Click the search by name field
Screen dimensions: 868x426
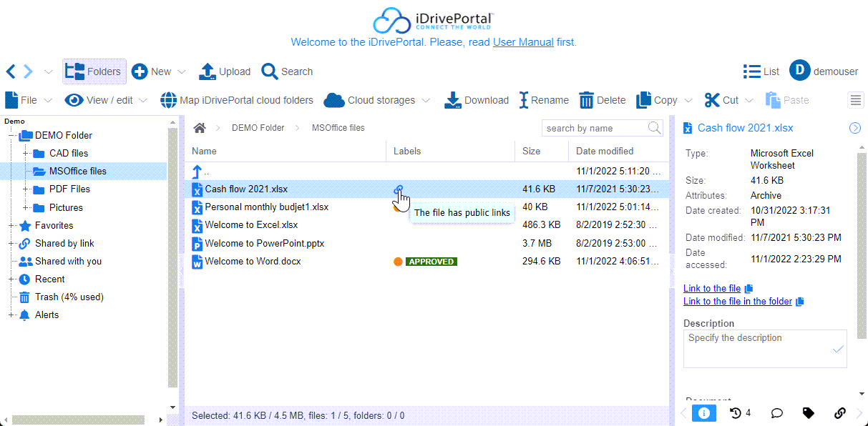pyautogui.click(x=594, y=128)
